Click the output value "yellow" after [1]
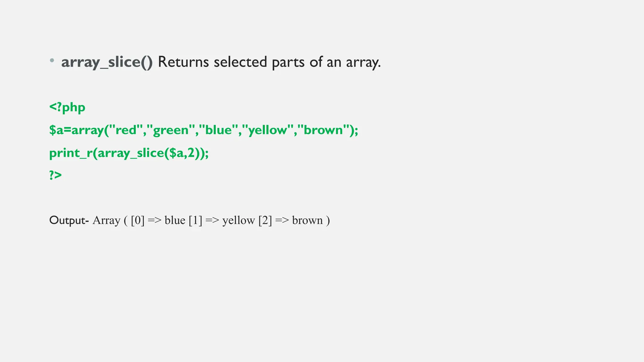 coord(239,221)
